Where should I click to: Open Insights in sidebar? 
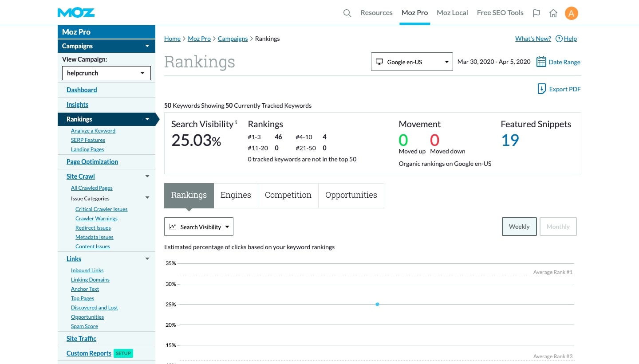point(77,105)
